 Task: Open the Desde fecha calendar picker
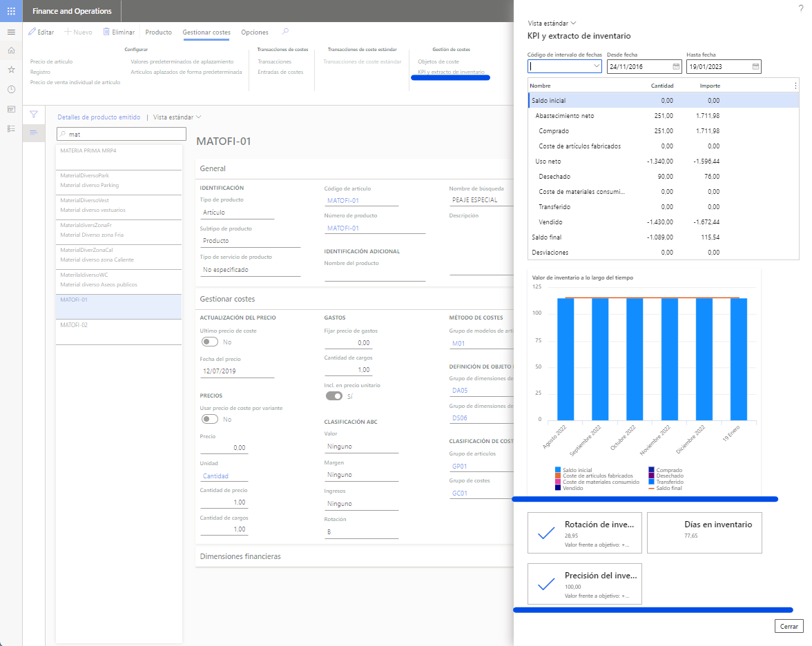tap(675, 67)
